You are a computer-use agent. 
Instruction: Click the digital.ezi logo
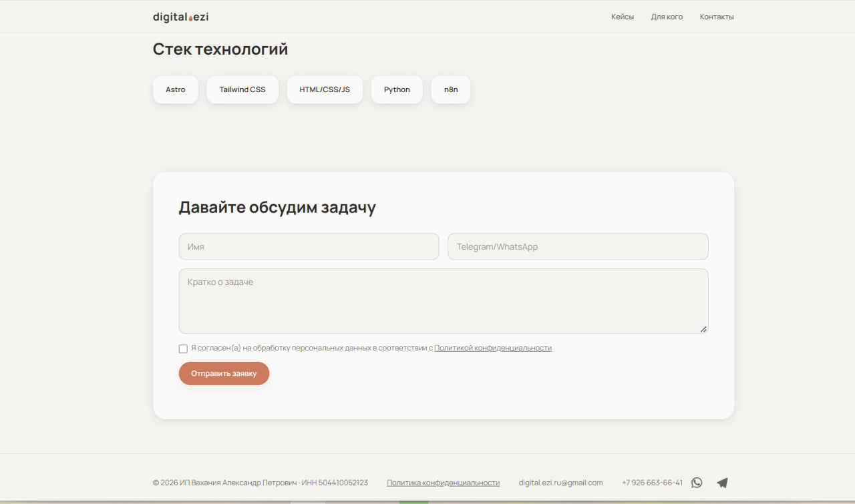coord(180,17)
